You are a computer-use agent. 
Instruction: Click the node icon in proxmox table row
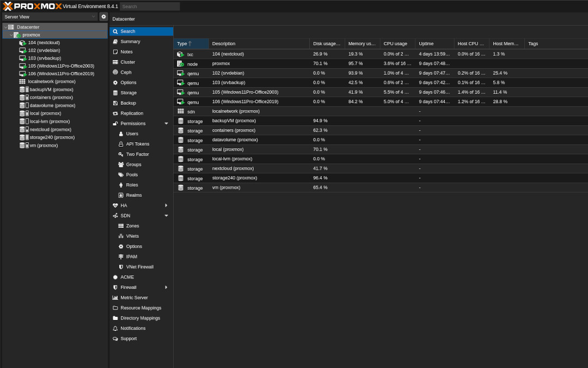[x=180, y=64]
